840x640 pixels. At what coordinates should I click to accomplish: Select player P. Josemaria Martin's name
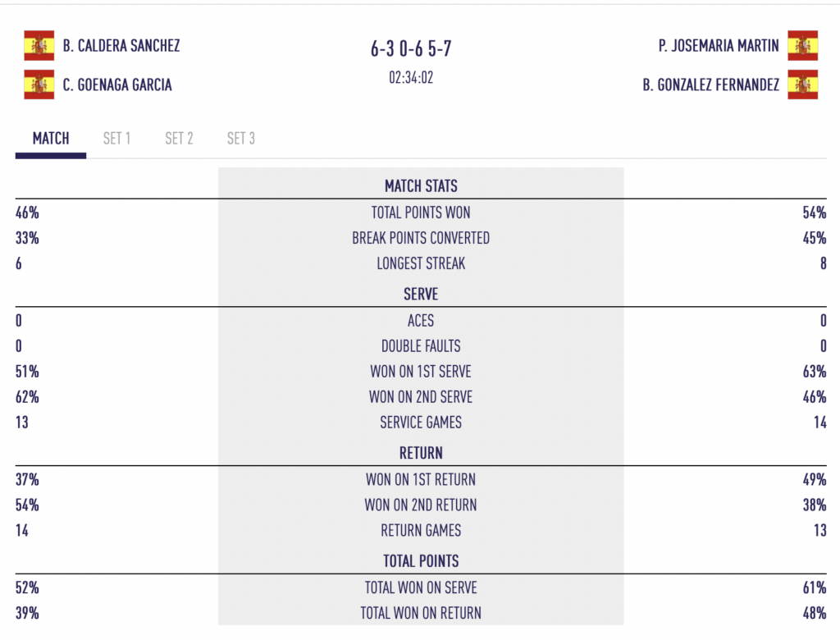[719, 46]
